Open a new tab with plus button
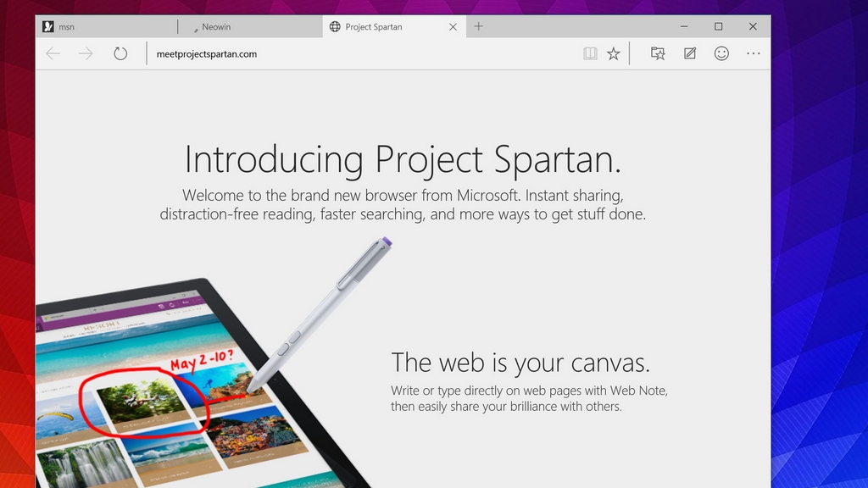Screen dimensions: 868x488 (x=479, y=26)
